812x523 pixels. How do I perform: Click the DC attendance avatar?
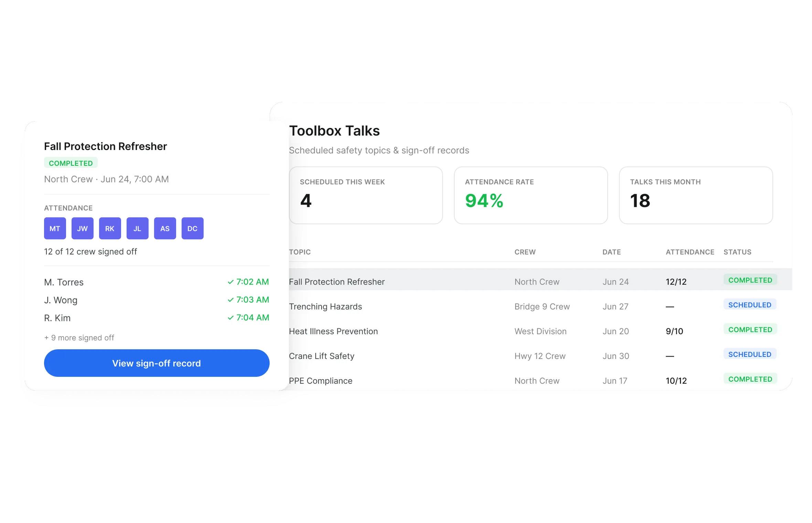193,228
